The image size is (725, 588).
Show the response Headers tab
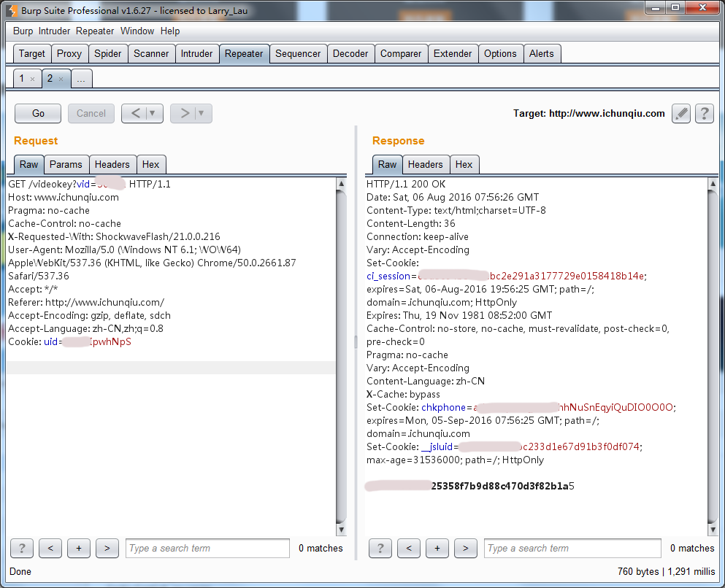click(425, 164)
